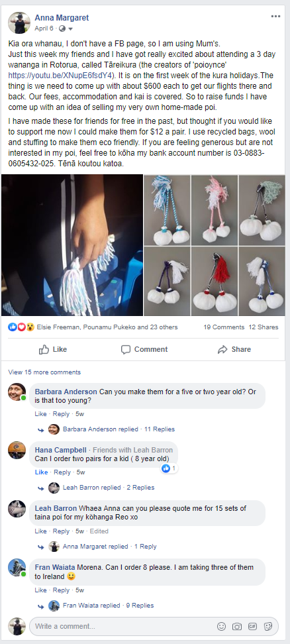Attach a photo using the camera icon
290x644 pixels.
tap(237, 626)
